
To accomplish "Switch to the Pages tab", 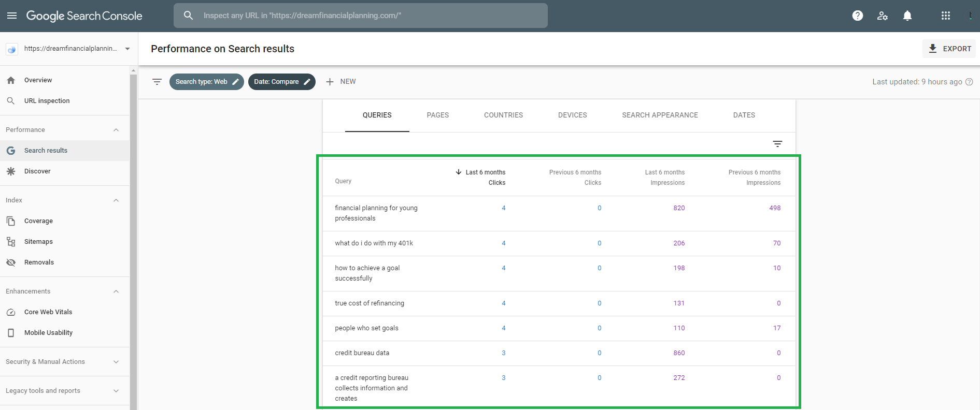I will coord(437,115).
